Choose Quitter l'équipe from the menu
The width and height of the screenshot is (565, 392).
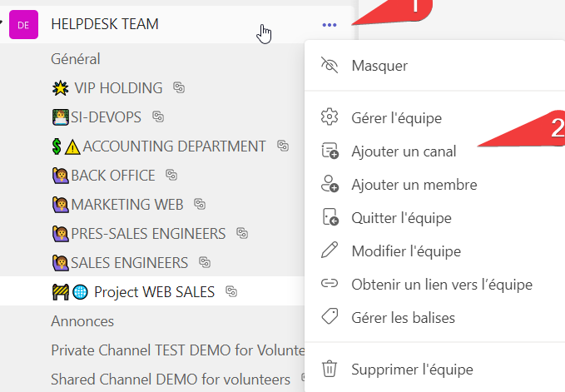(x=401, y=218)
